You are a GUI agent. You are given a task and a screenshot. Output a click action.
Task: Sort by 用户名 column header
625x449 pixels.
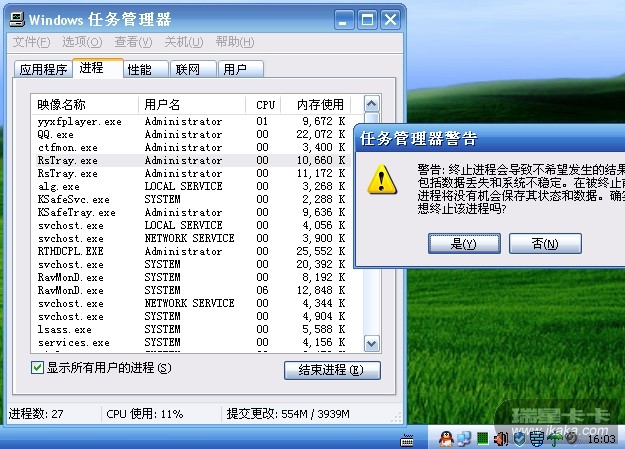pyautogui.click(x=192, y=104)
